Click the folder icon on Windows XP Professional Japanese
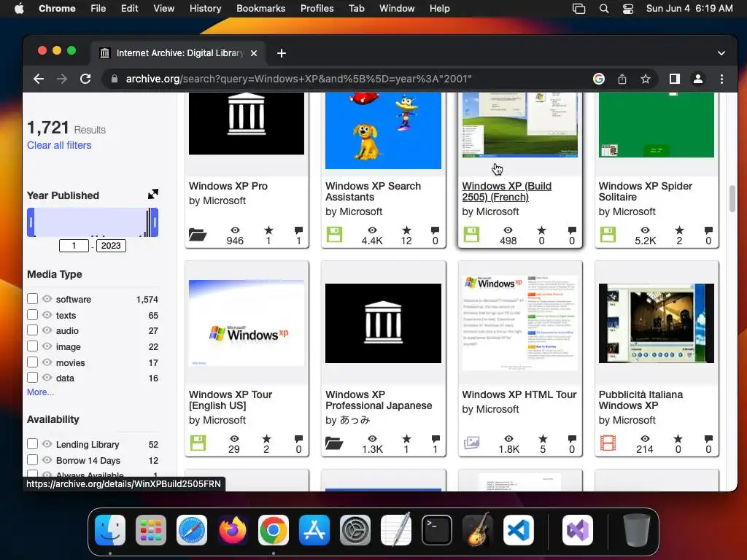The image size is (747, 560). [x=334, y=443]
